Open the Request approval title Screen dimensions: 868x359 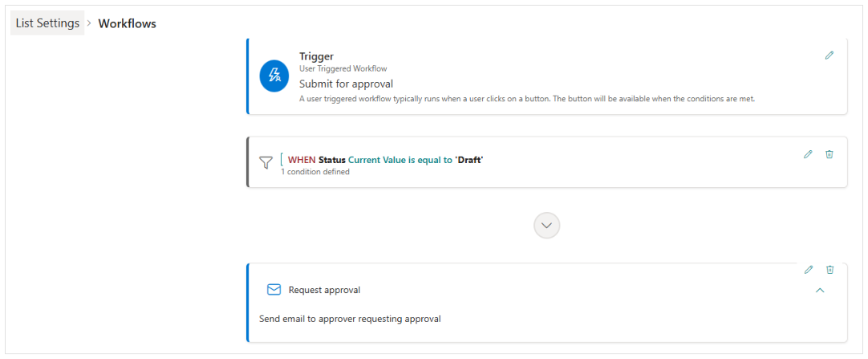click(324, 290)
